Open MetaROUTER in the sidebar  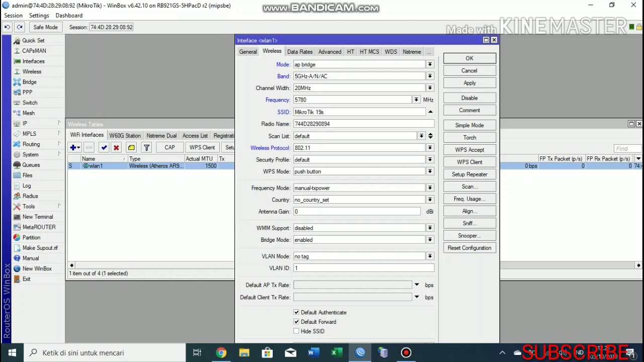(x=39, y=227)
